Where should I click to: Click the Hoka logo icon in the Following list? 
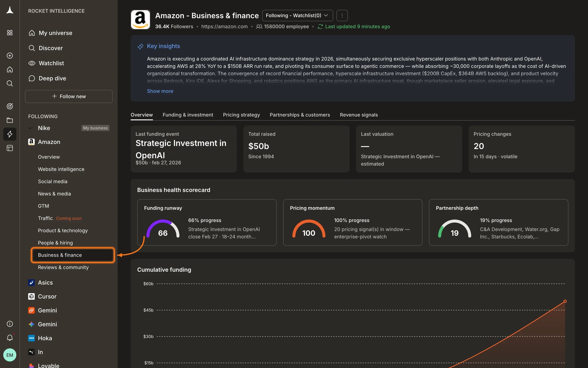pyautogui.click(x=31, y=338)
